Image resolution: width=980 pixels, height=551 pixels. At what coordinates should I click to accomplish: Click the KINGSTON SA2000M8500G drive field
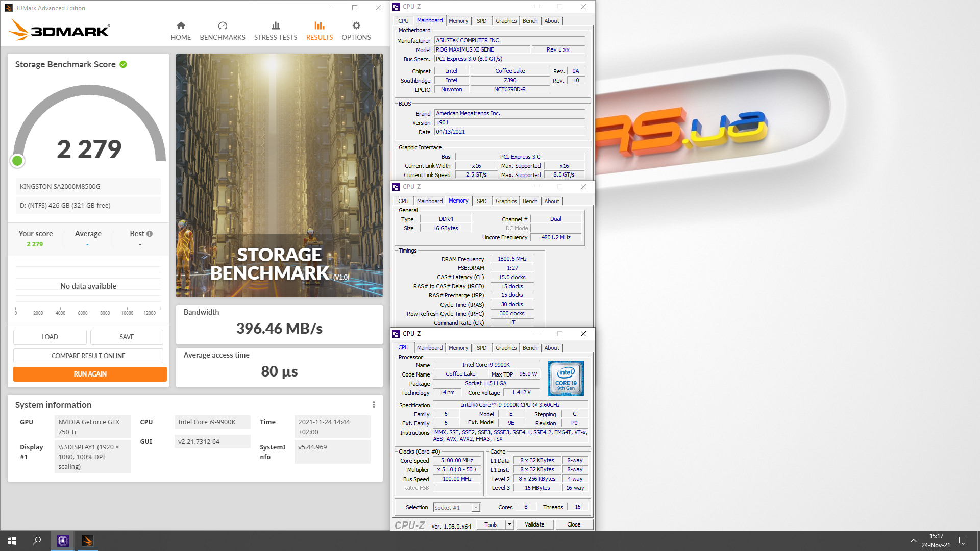point(88,187)
